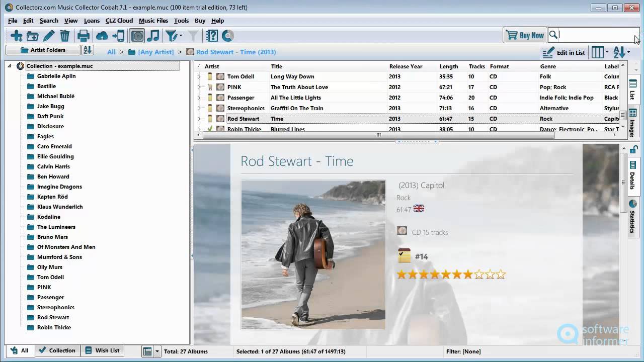Set rating on the star rating bar

pyautogui.click(x=451, y=275)
